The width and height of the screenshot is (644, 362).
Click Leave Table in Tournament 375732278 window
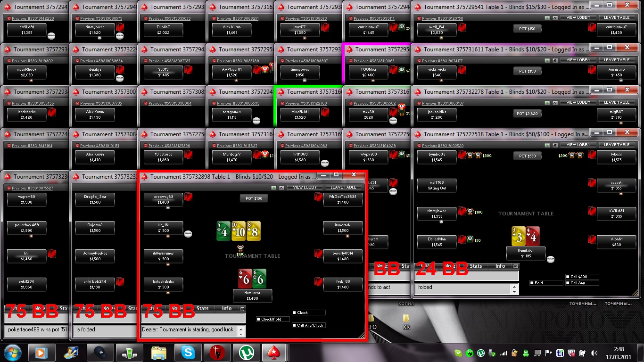tap(617, 102)
